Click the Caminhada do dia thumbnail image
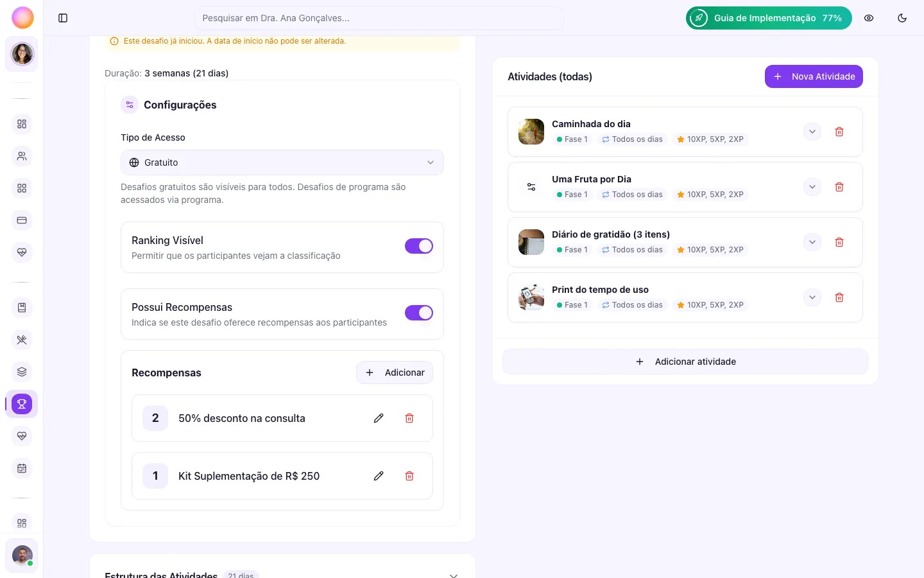This screenshot has height=578, width=924. point(531,132)
